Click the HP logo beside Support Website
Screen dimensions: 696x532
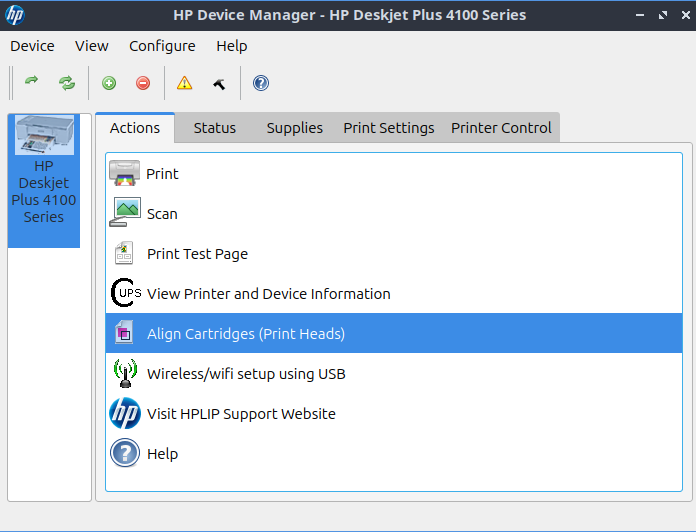[125, 413]
